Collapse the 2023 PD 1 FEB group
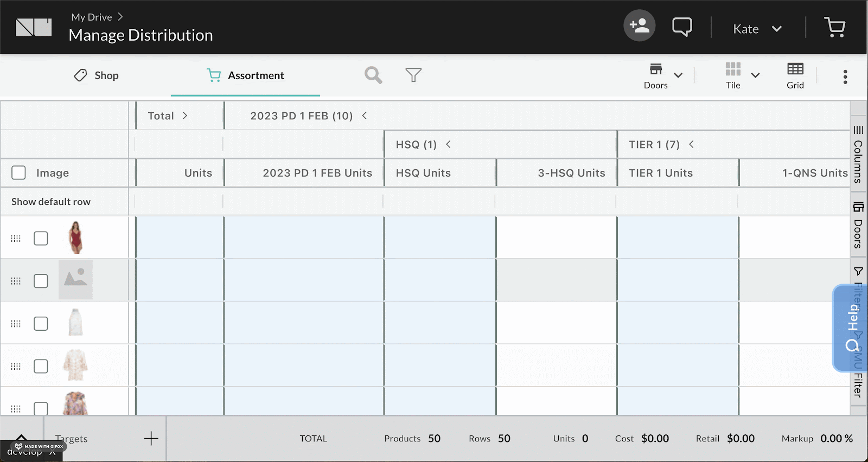868x462 pixels. [x=365, y=116]
